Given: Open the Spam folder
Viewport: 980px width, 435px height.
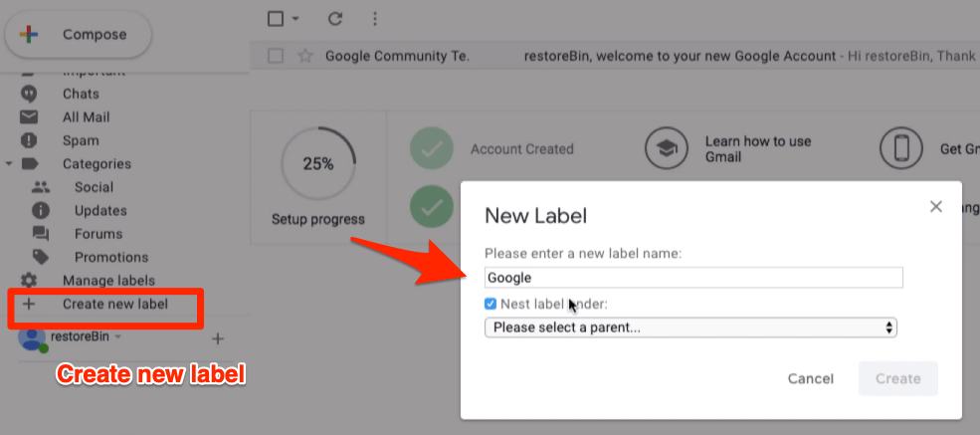Looking at the screenshot, I should tap(81, 140).
